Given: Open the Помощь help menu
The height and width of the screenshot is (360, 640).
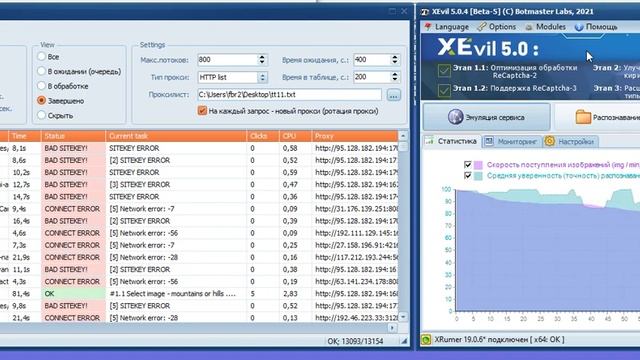Looking at the screenshot, I should [601, 27].
